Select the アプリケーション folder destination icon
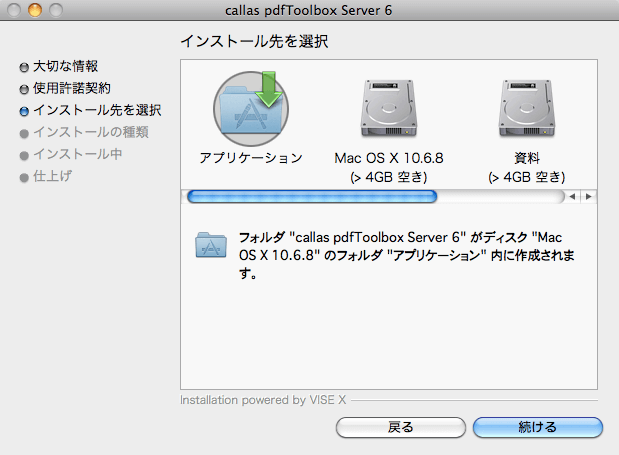Image resolution: width=619 pixels, height=455 pixels. [251, 109]
